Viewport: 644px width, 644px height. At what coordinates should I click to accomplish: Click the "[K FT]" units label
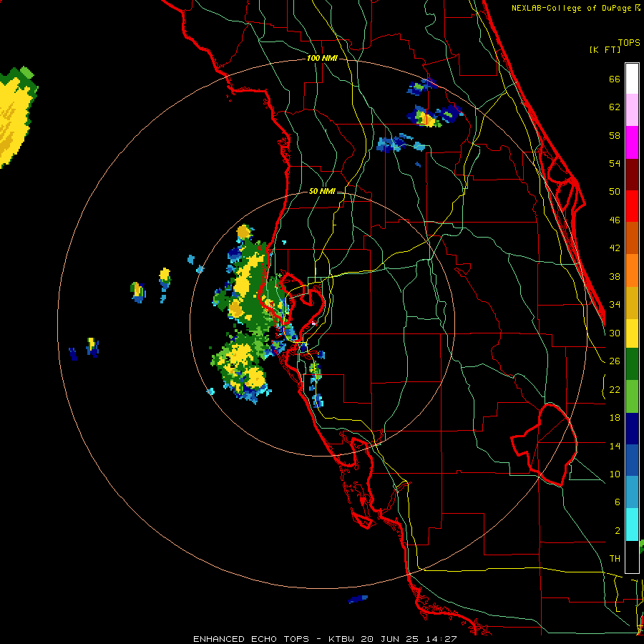tap(605, 50)
